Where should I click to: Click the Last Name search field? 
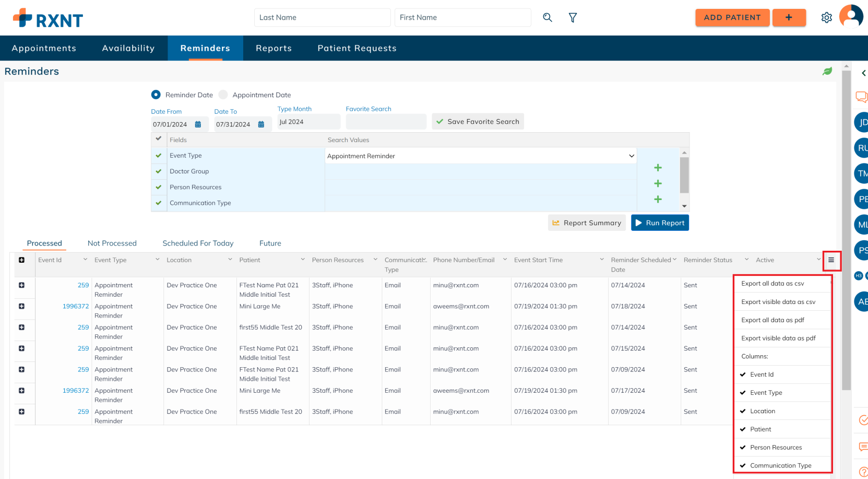pos(322,18)
